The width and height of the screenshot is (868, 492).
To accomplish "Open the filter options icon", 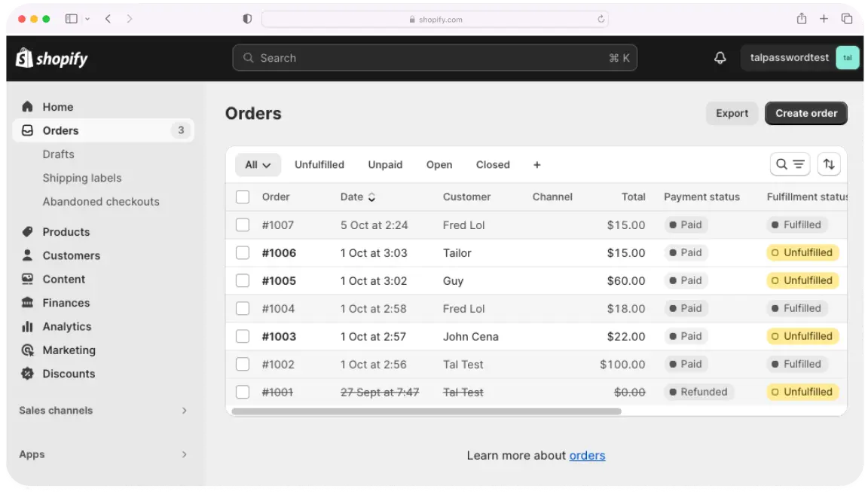I will [797, 163].
